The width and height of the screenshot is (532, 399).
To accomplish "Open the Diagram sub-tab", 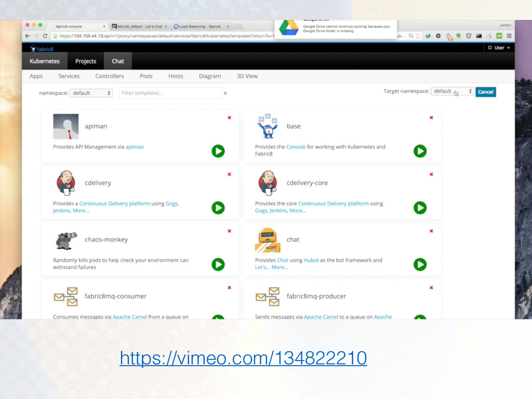I will click(210, 76).
